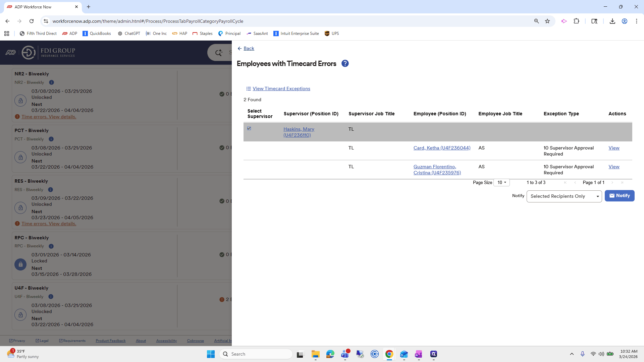This screenshot has height=362, width=644.
Task: Click the lock icon for U4F - Biweekly
Action: coord(20,315)
